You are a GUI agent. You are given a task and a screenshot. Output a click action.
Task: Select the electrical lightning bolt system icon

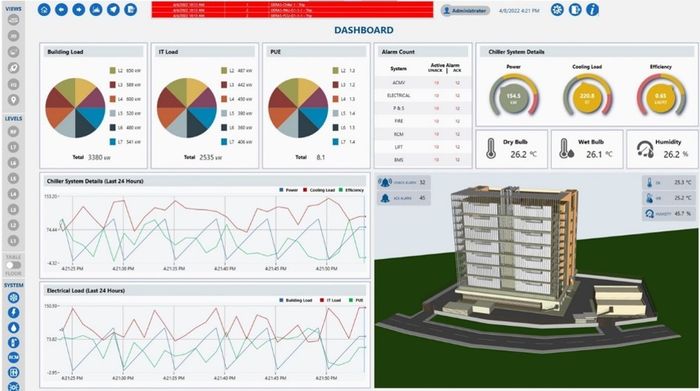click(x=13, y=312)
